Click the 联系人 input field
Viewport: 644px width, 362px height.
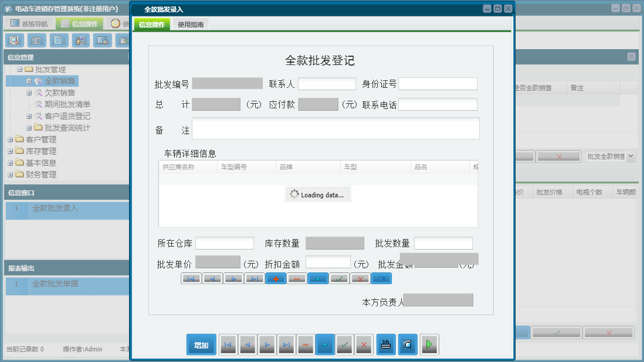[327, 83]
